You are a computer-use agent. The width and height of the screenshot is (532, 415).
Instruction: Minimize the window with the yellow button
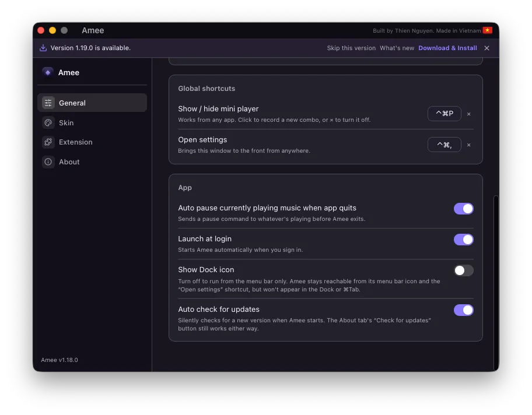tap(52, 30)
